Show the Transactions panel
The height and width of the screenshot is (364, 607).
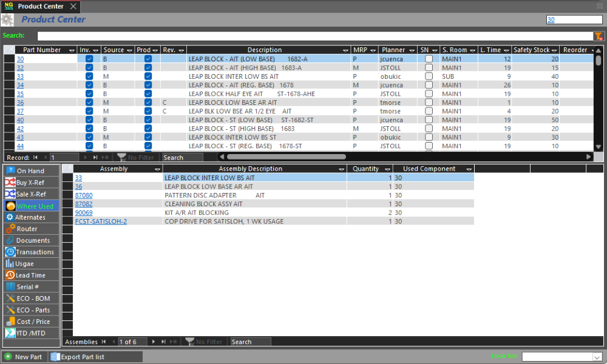point(30,252)
